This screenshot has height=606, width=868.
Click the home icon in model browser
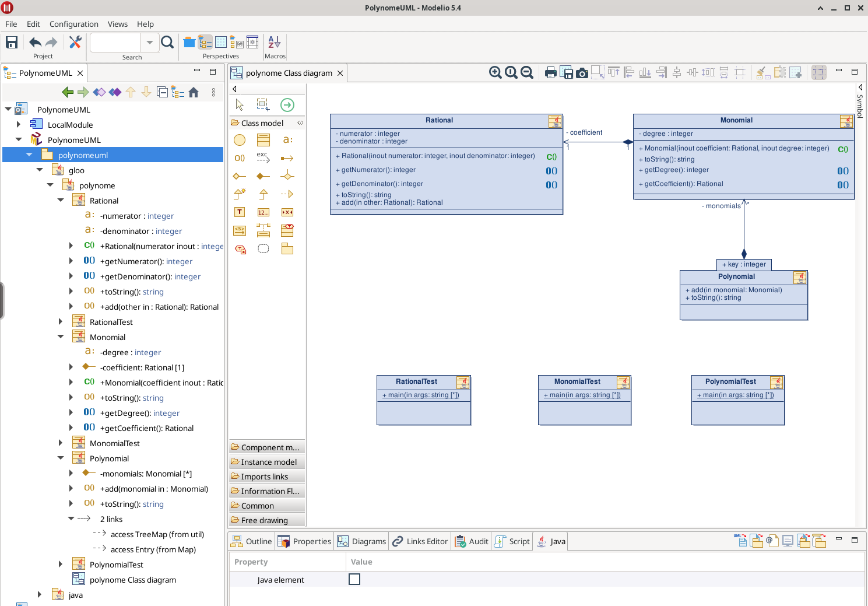(194, 92)
